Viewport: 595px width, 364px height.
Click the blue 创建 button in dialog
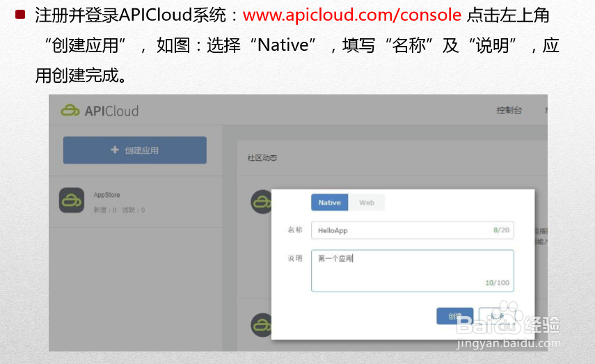click(x=455, y=316)
